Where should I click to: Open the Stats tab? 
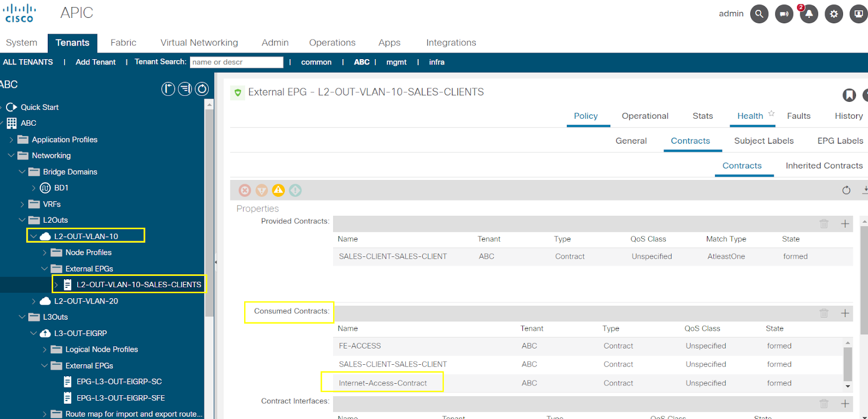pos(703,116)
